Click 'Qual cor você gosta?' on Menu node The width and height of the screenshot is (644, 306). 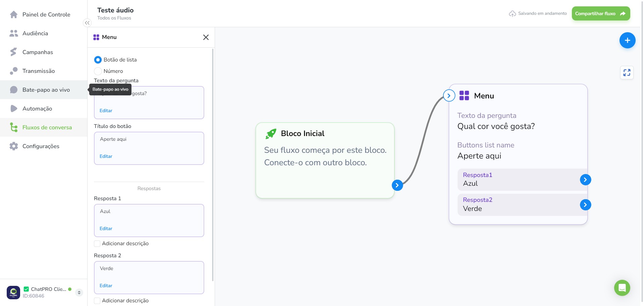pos(496,126)
